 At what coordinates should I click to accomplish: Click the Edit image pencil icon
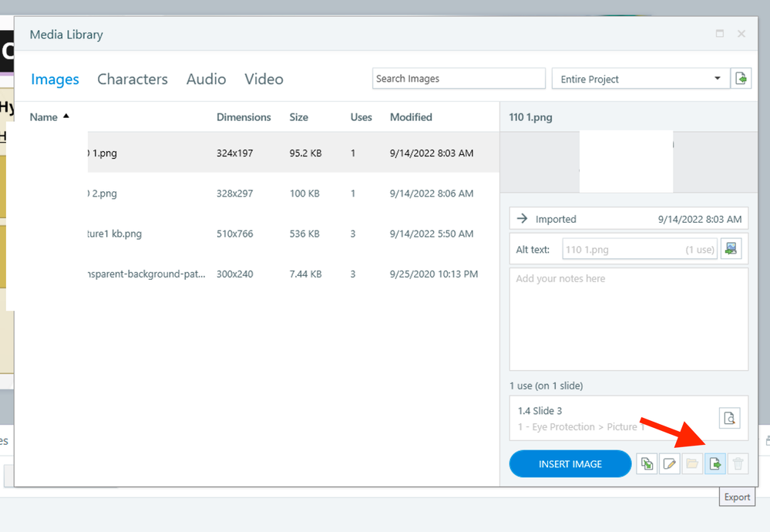click(x=670, y=463)
